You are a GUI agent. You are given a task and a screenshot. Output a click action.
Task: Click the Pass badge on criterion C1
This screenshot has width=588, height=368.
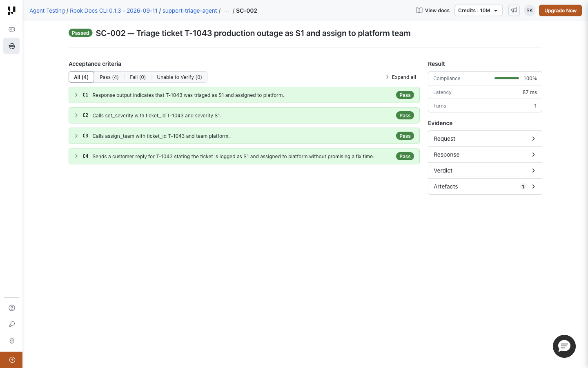(405, 95)
